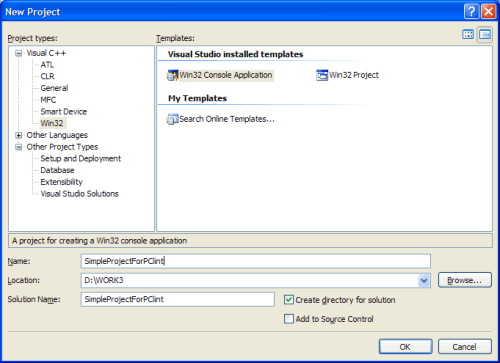Collapse the Visual C++ tree node

pyautogui.click(x=19, y=53)
